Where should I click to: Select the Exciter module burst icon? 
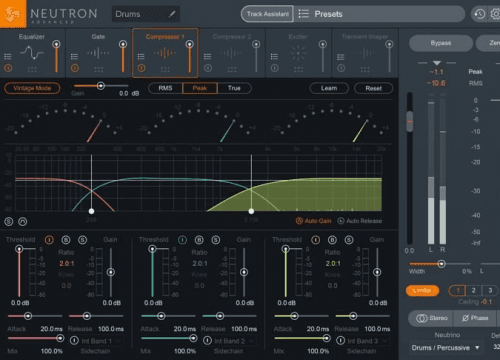[x=298, y=53]
